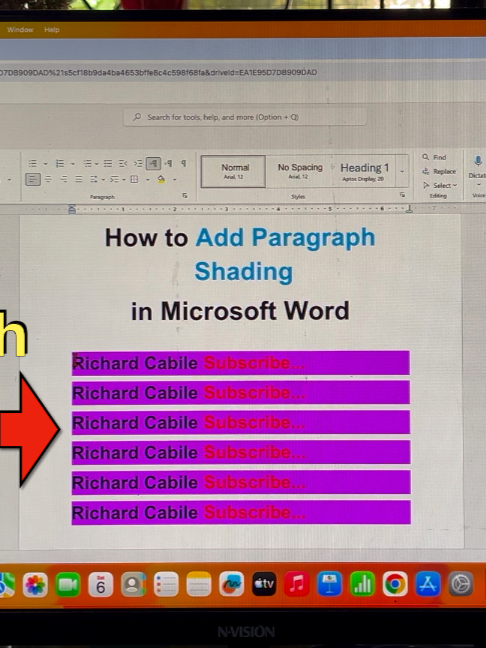Click the numbered list icon
Image resolution: width=486 pixels, height=648 pixels.
(60, 164)
